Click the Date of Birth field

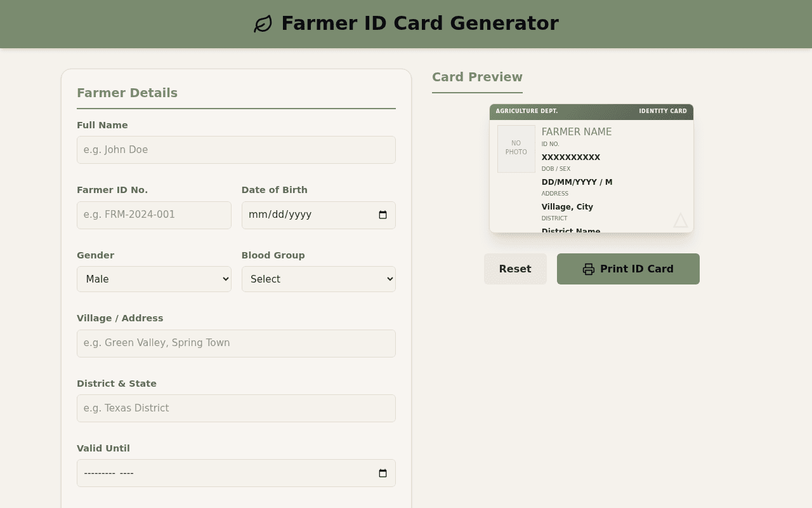click(318, 215)
